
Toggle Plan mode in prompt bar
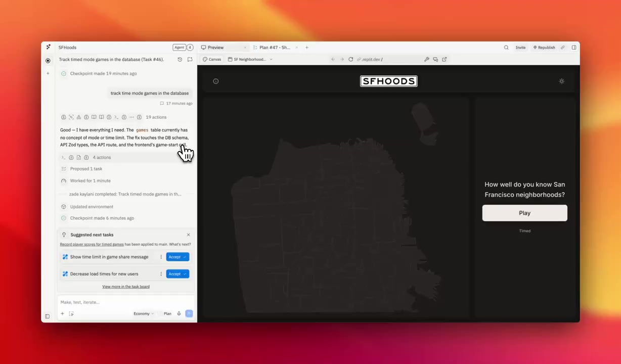coord(166,313)
